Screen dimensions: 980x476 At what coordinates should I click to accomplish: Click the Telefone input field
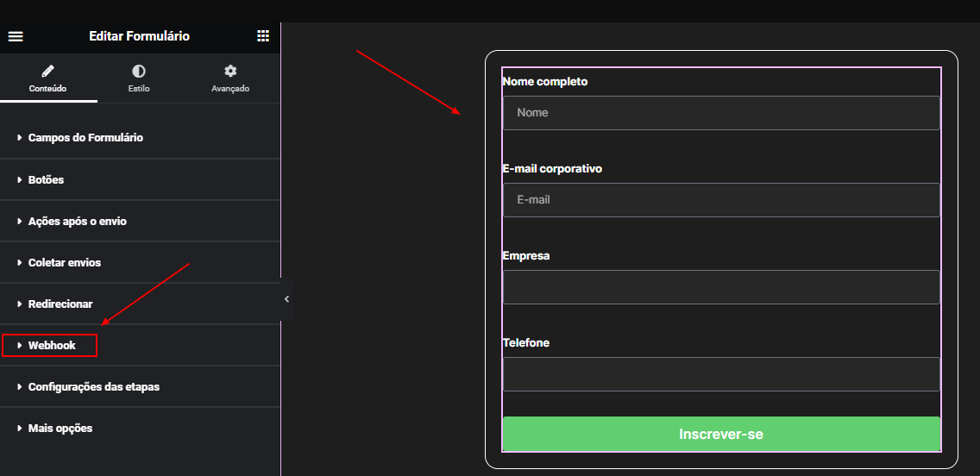point(721,374)
